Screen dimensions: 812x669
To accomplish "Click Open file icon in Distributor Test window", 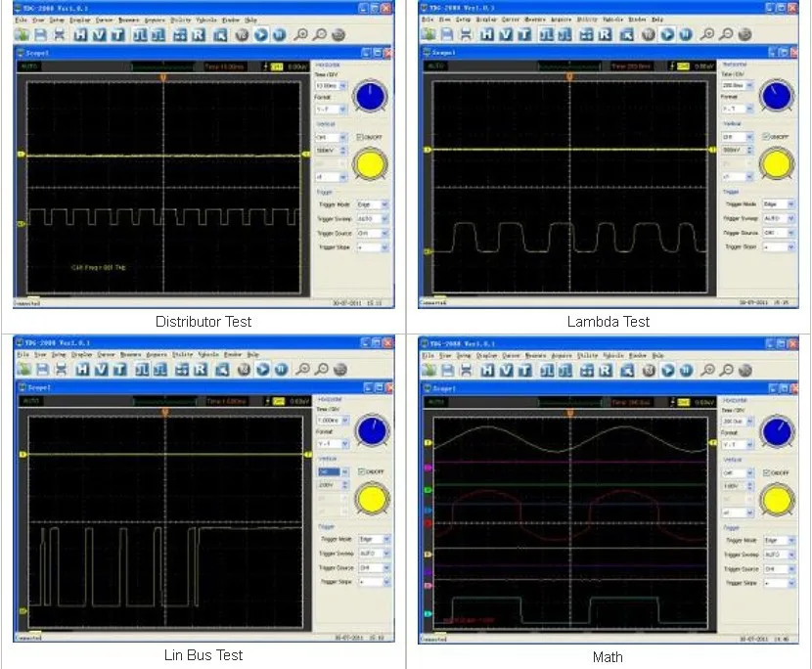I will point(22,34).
